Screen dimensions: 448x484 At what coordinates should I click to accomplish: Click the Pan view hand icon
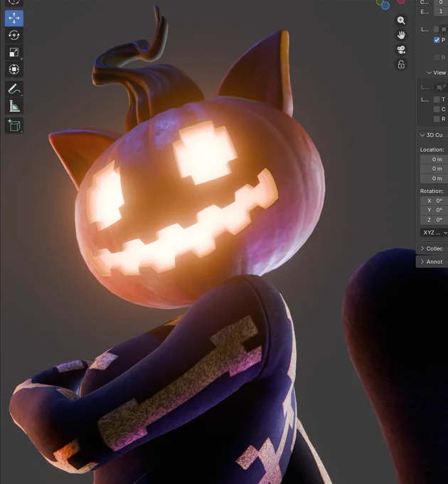[x=401, y=35]
